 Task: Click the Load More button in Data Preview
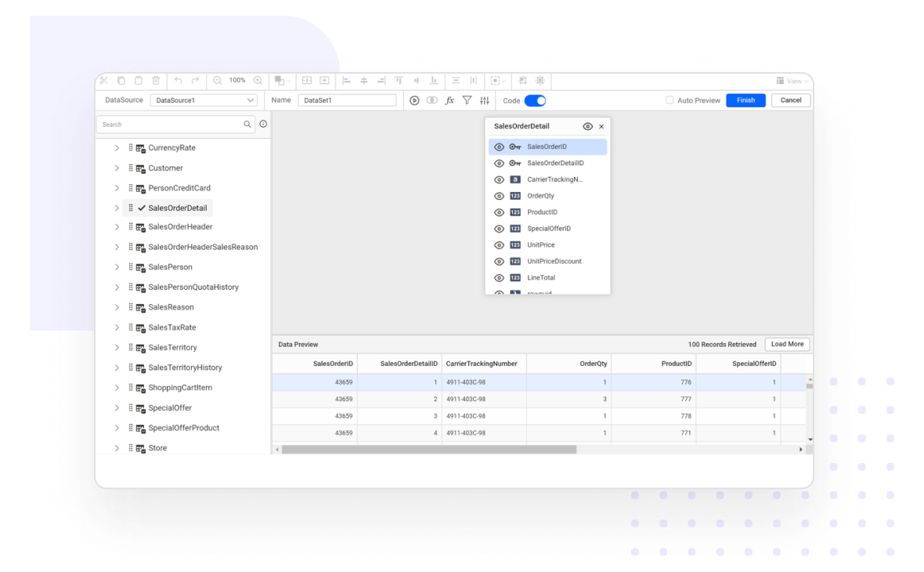click(x=786, y=344)
